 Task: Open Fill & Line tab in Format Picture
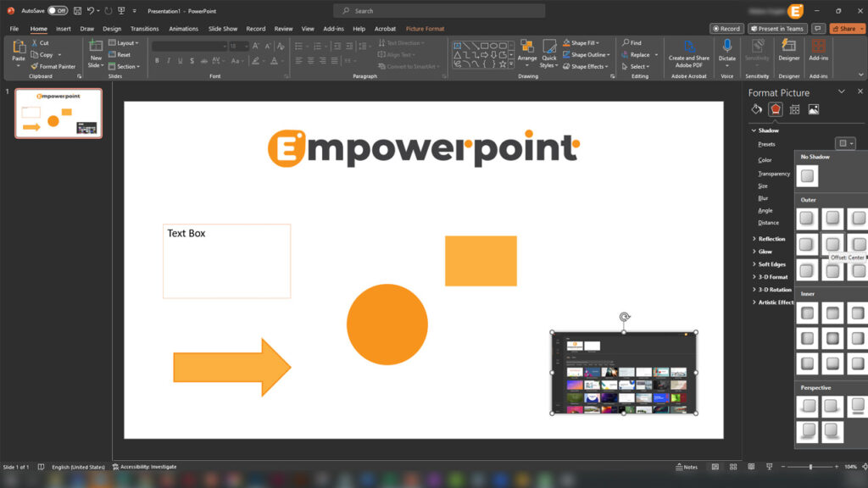(756, 109)
